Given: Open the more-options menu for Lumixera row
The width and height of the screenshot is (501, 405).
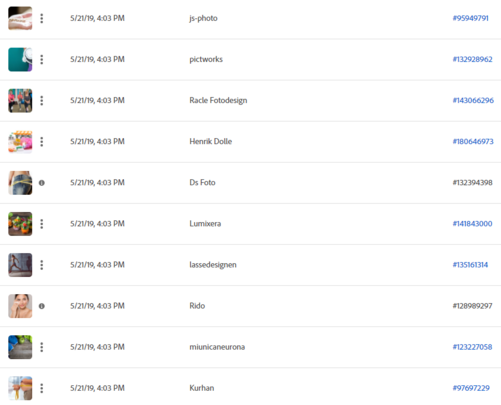Looking at the screenshot, I should point(42,224).
